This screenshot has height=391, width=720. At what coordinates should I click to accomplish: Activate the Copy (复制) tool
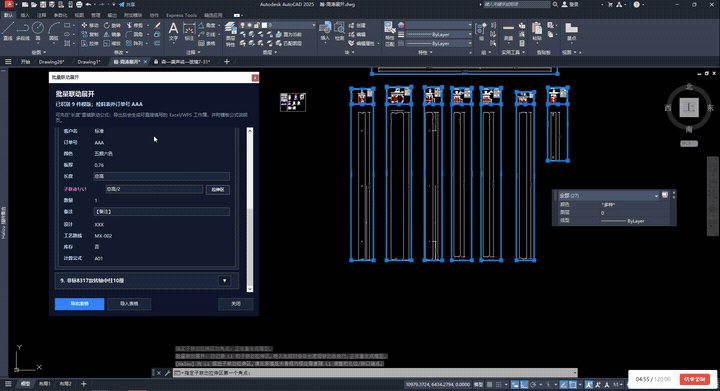90,34
